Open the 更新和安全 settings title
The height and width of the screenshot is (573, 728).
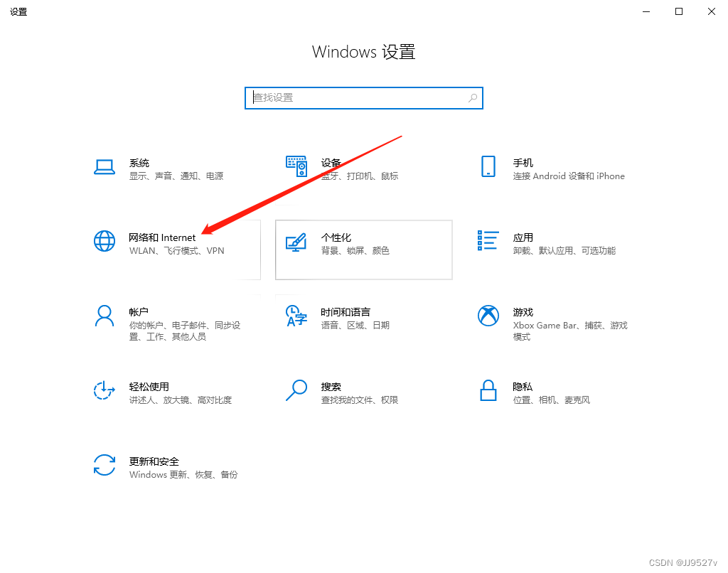coord(154,461)
